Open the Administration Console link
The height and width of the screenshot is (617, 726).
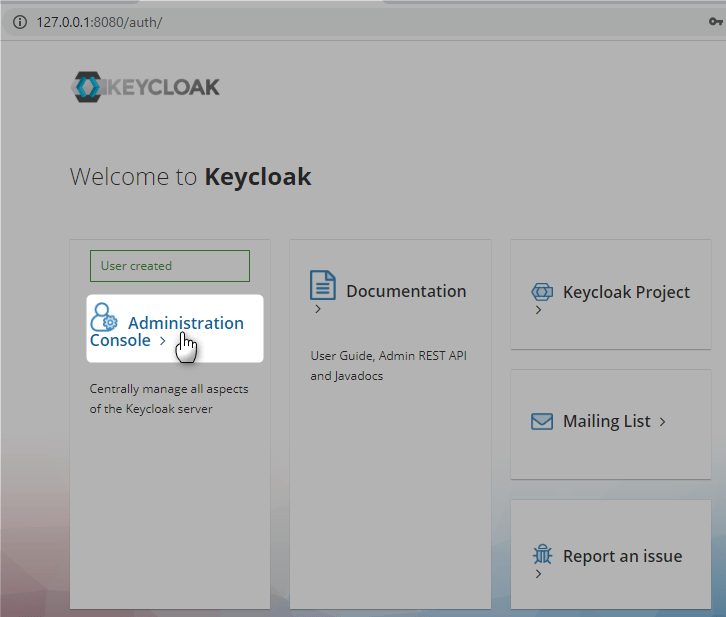pyautogui.click(x=185, y=323)
